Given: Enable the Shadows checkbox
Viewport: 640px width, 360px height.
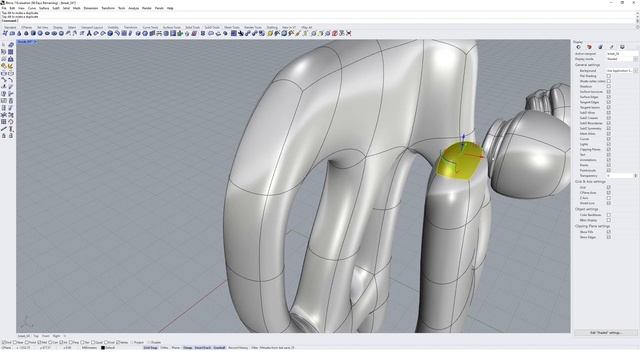Looking at the screenshot, I should click(609, 87).
